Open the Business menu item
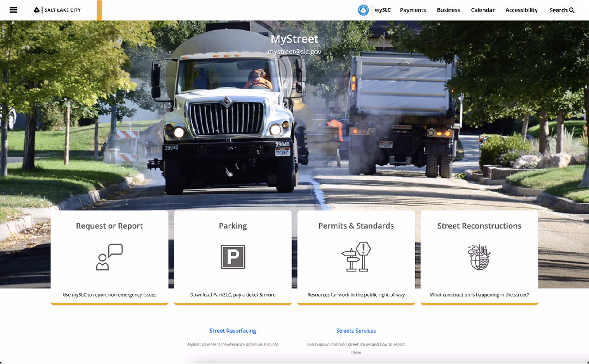 click(448, 10)
